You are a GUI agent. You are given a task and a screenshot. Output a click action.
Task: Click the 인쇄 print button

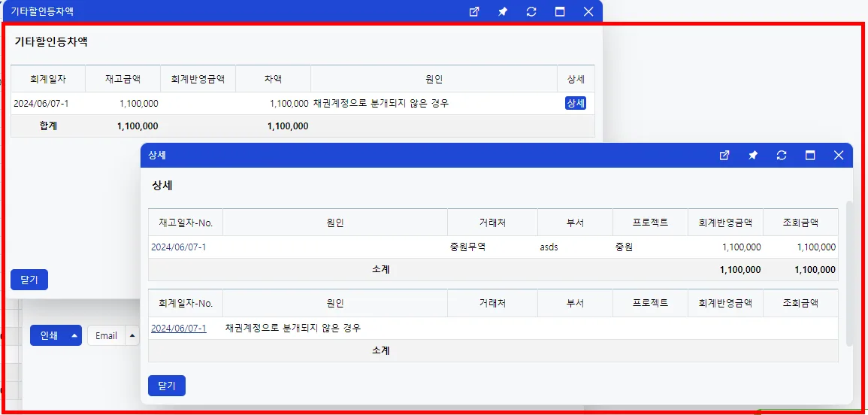[x=50, y=335]
